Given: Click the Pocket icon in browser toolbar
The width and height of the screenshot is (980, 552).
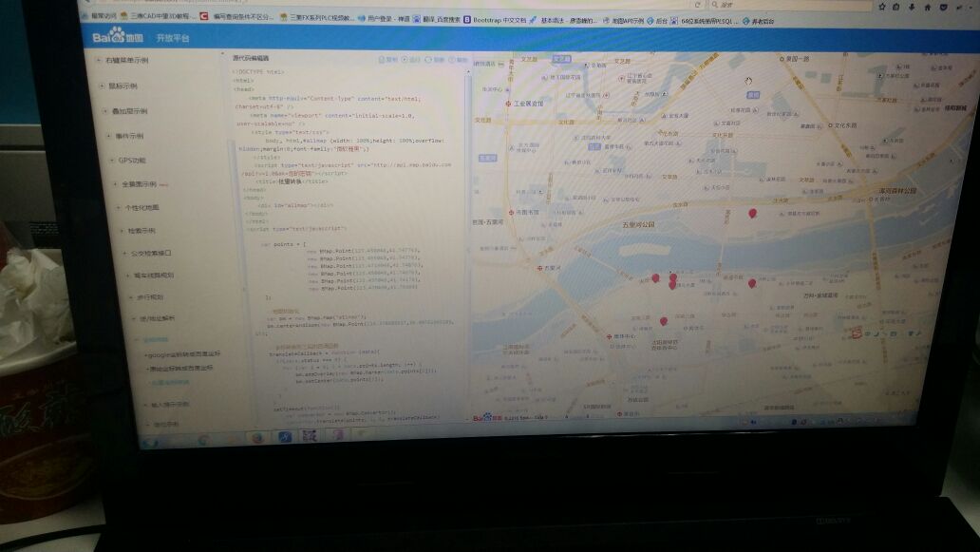Looking at the screenshot, I should pyautogui.click(x=943, y=7).
